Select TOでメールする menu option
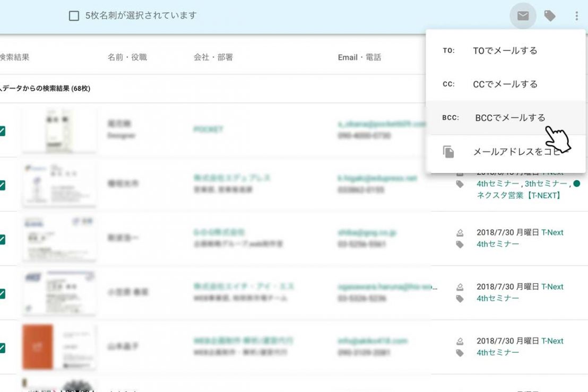 coord(505,51)
